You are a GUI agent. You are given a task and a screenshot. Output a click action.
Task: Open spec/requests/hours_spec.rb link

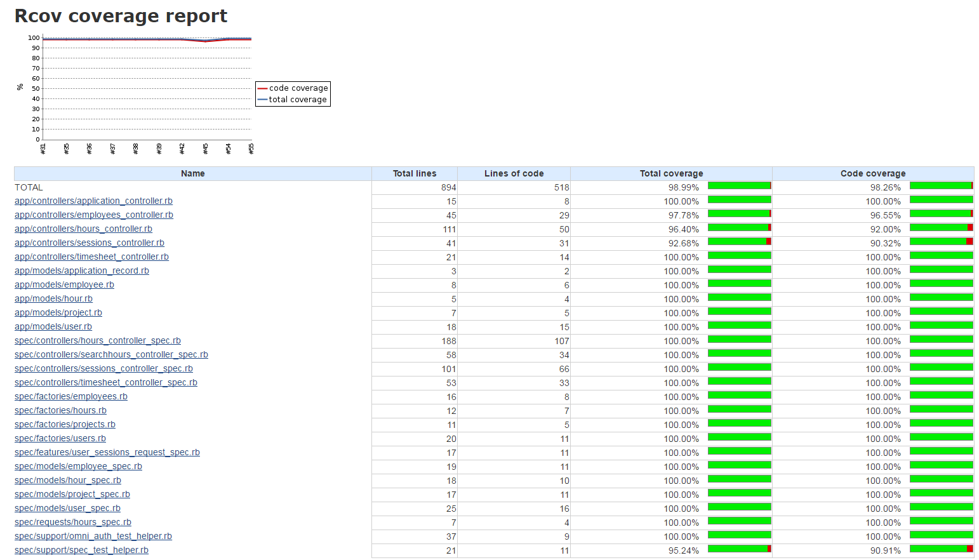click(x=73, y=523)
